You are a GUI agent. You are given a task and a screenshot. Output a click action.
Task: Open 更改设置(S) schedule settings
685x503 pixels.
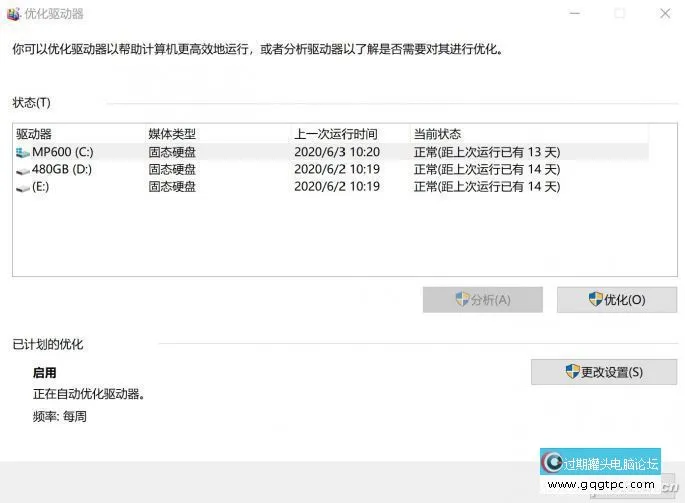[x=604, y=372]
